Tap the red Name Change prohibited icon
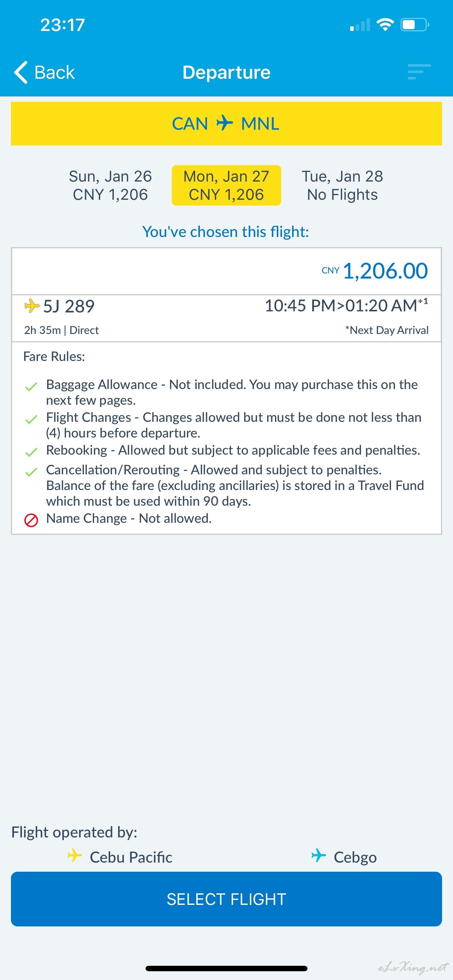This screenshot has height=980, width=453. [31, 520]
